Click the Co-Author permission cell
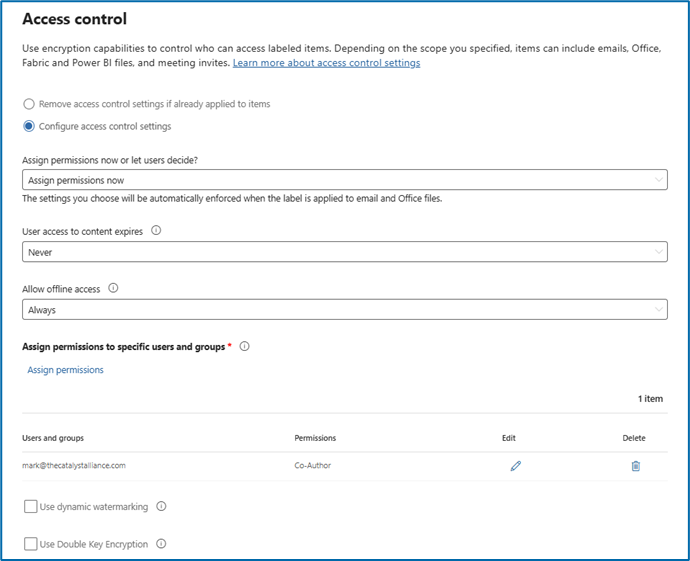The image size is (690, 561). [315, 465]
